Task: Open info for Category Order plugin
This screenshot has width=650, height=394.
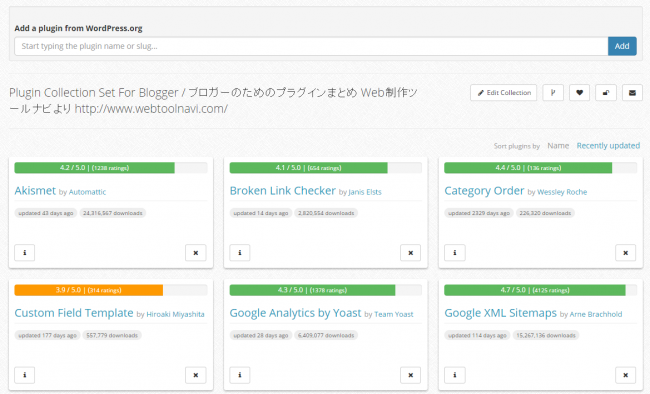Action: (x=455, y=253)
